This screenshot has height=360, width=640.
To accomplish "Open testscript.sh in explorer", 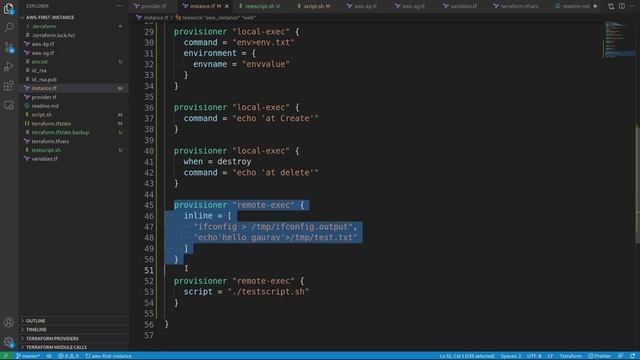I will 46,150.
